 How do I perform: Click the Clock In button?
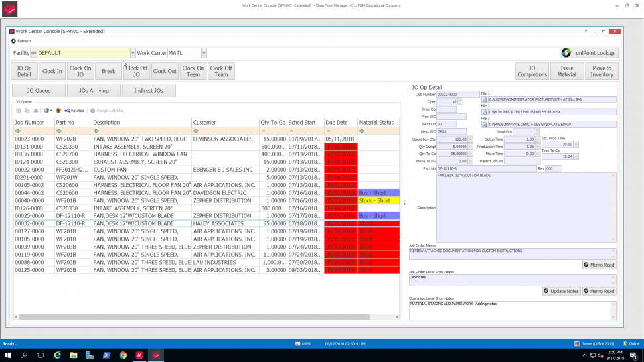[52, 71]
